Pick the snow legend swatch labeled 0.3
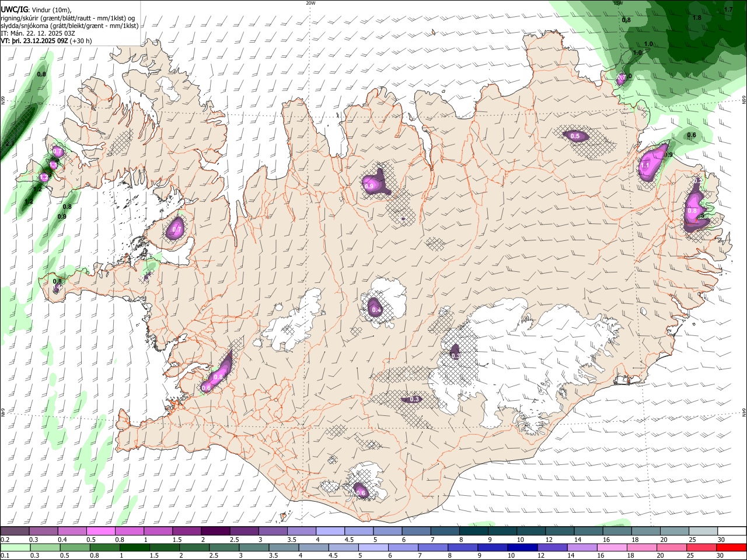747x560 pixels. pos(43,531)
